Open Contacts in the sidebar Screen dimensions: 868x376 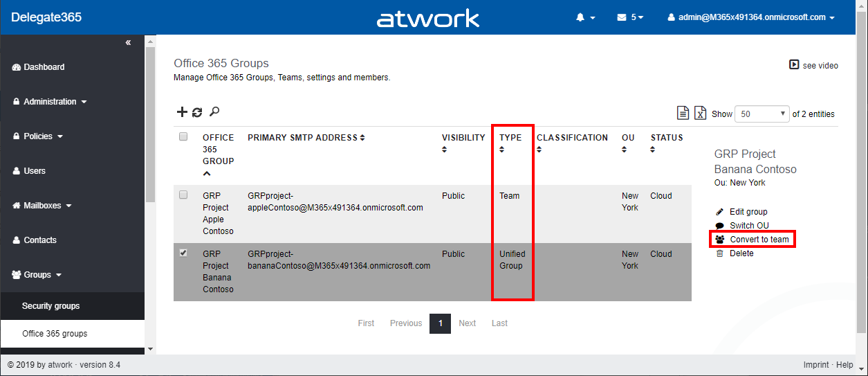40,240
